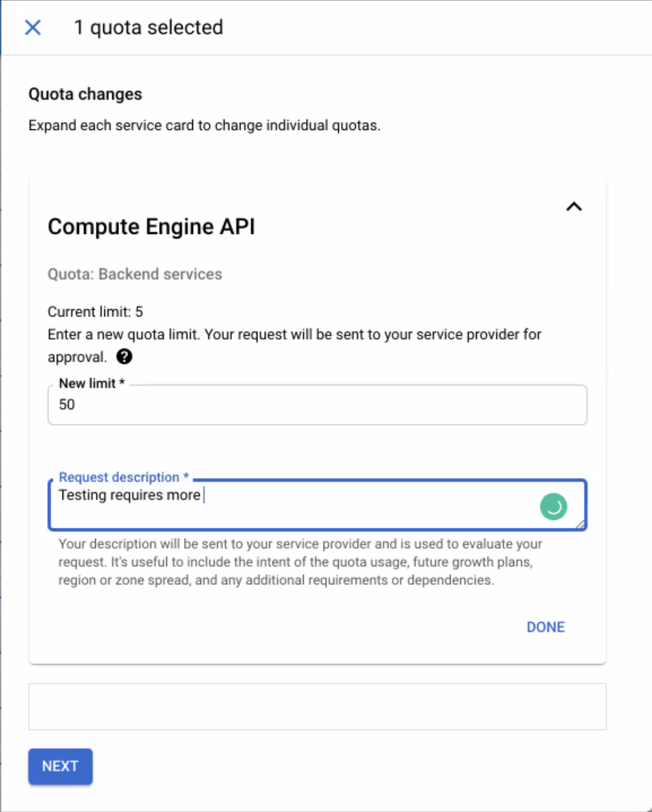Click the Request description label
This screenshot has width=652, height=812.
coord(120,477)
